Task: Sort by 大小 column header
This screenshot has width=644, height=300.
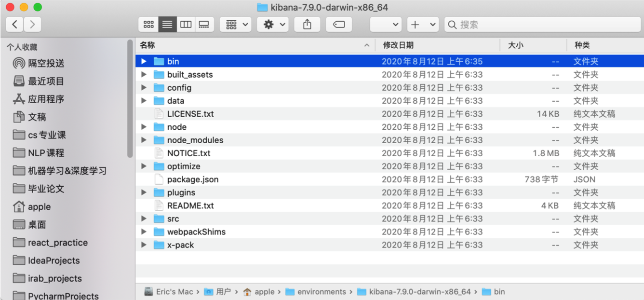Action: [x=516, y=45]
